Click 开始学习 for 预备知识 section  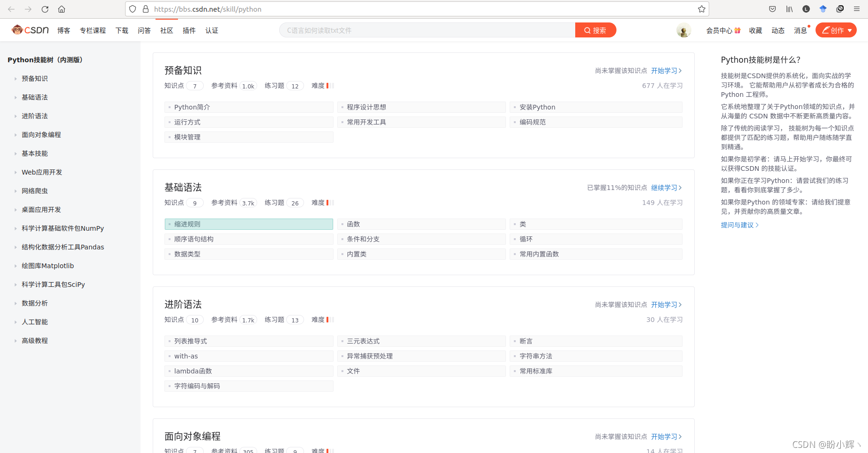point(666,71)
